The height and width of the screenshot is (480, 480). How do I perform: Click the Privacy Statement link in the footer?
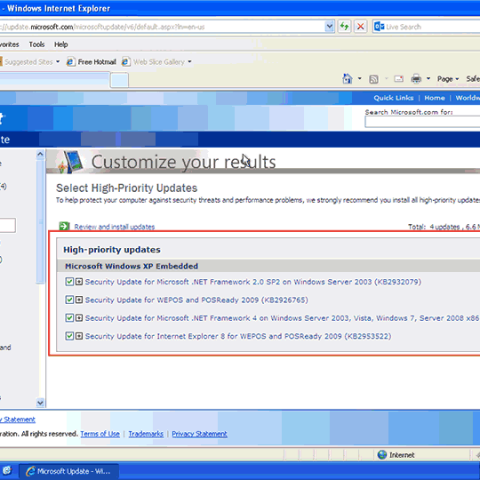(199, 434)
